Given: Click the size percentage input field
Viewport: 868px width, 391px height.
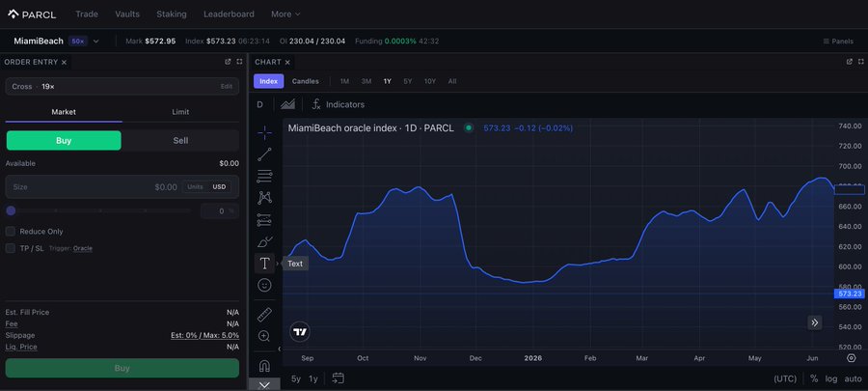Looking at the screenshot, I should (220, 211).
